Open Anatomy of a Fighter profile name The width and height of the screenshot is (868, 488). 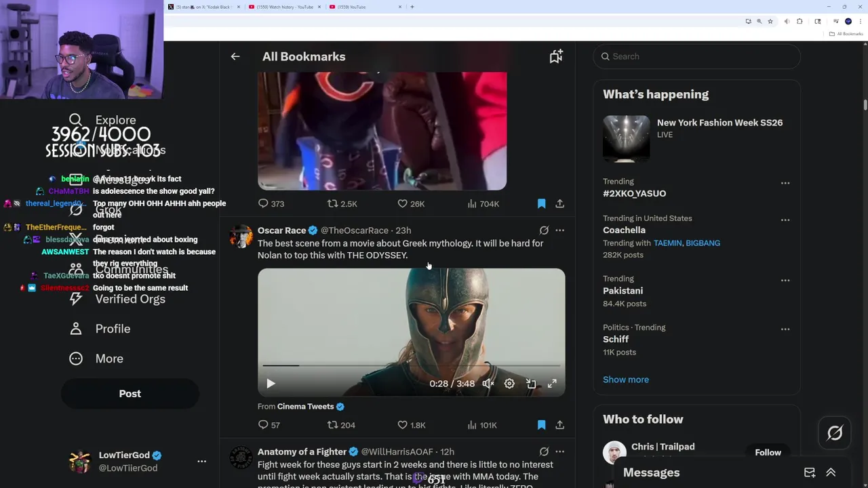coord(302,451)
